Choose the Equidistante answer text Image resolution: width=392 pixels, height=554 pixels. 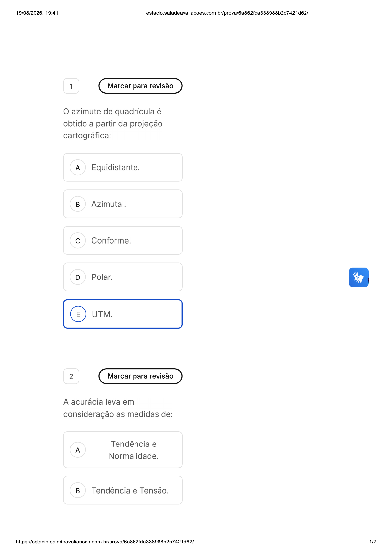coord(115,167)
